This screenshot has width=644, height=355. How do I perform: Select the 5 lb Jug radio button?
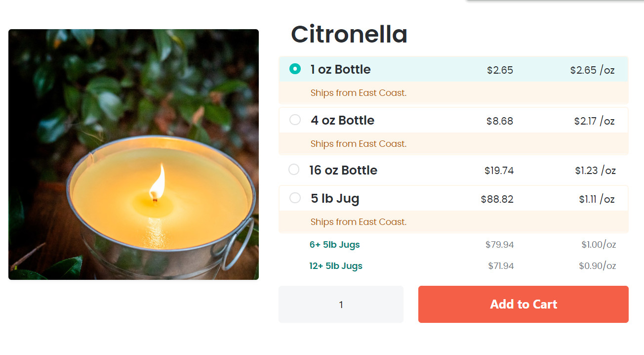(x=295, y=198)
